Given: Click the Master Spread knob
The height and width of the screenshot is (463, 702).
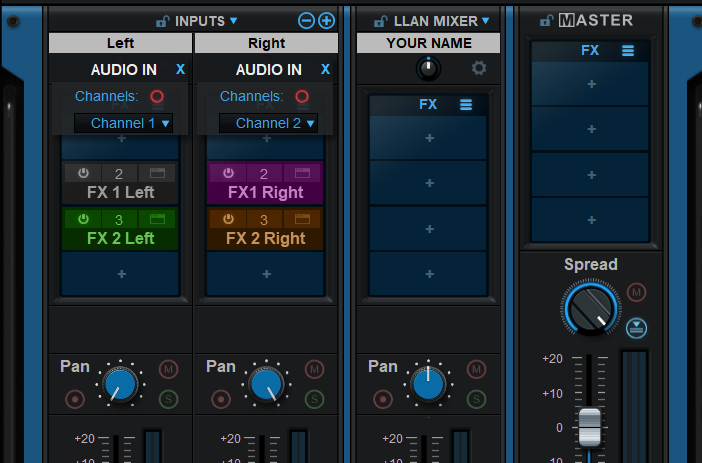Looking at the screenshot, I should tap(591, 308).
